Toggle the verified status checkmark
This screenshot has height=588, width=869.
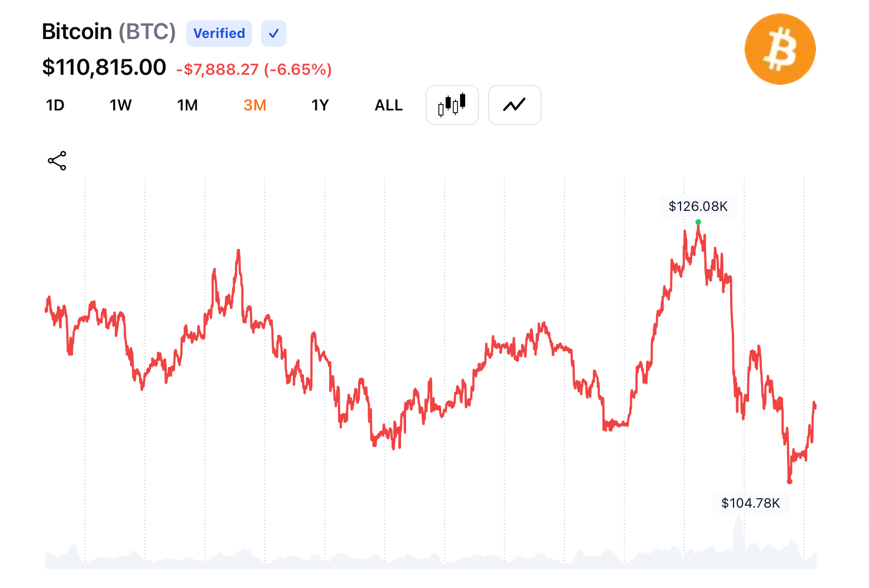click(x=273, y=33)
